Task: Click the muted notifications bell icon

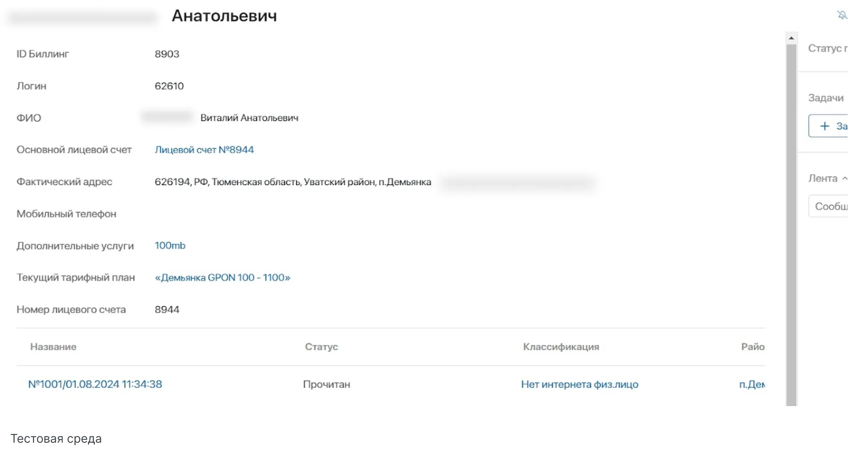Action: tap(842, 15)
